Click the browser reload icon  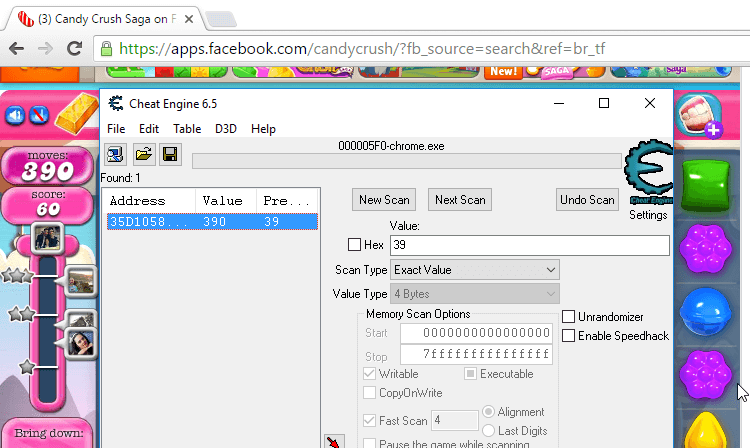coord(75,48)
